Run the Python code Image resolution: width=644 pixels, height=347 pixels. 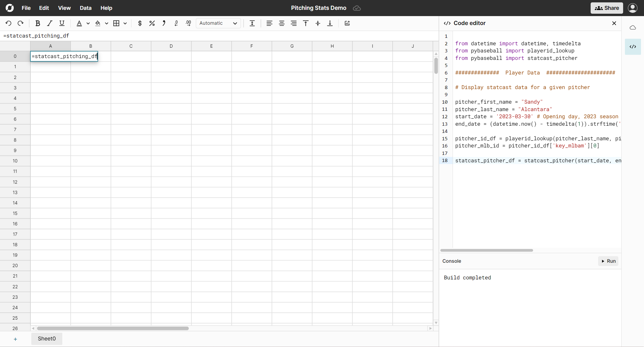608,261
